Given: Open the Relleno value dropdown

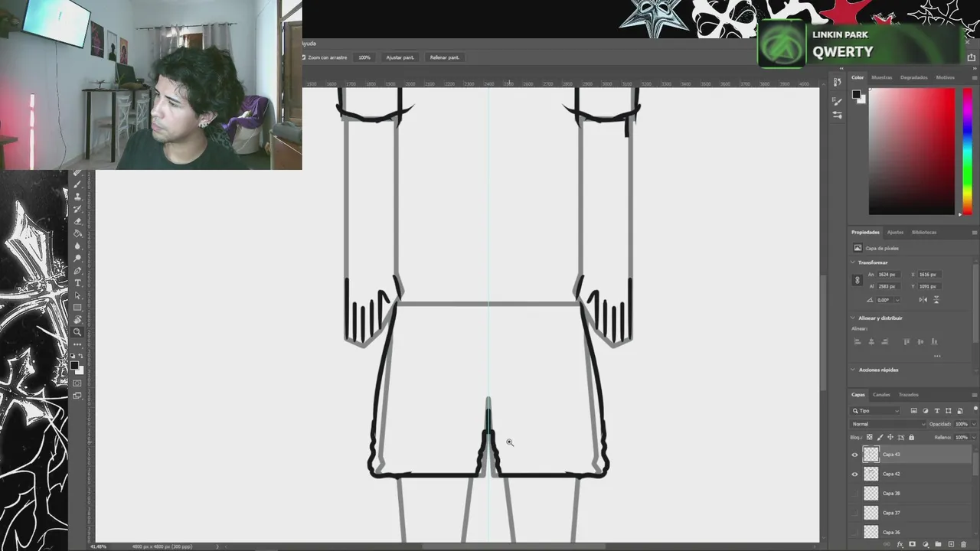Looking at the screenshot, I should point(973,438).
